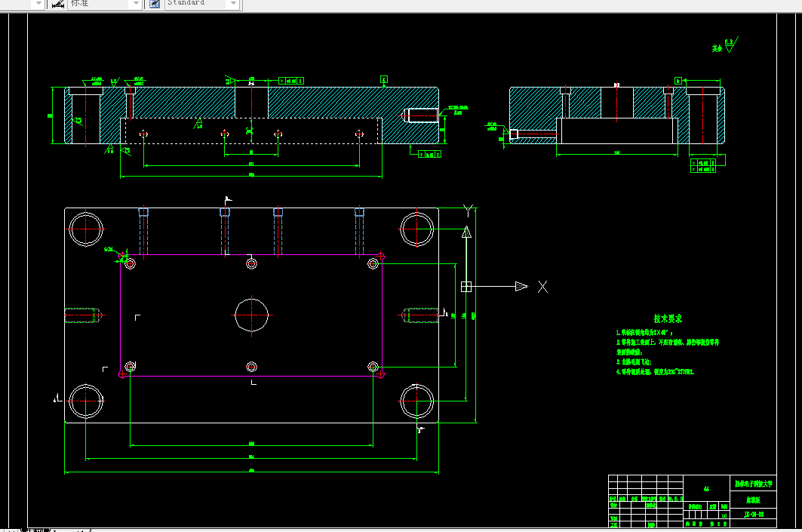
Task: Select the material 45 title block cell
Action: [x=706, y=488]
